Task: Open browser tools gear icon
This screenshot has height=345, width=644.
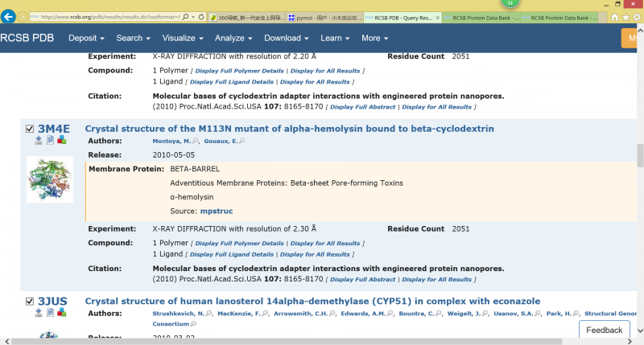Action: [x=637, y=17]
